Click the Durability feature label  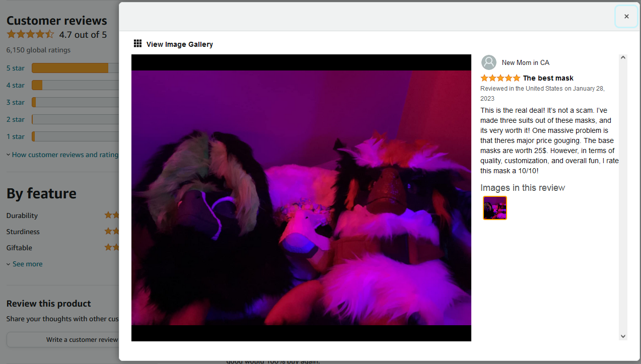[x=22, y=215]
